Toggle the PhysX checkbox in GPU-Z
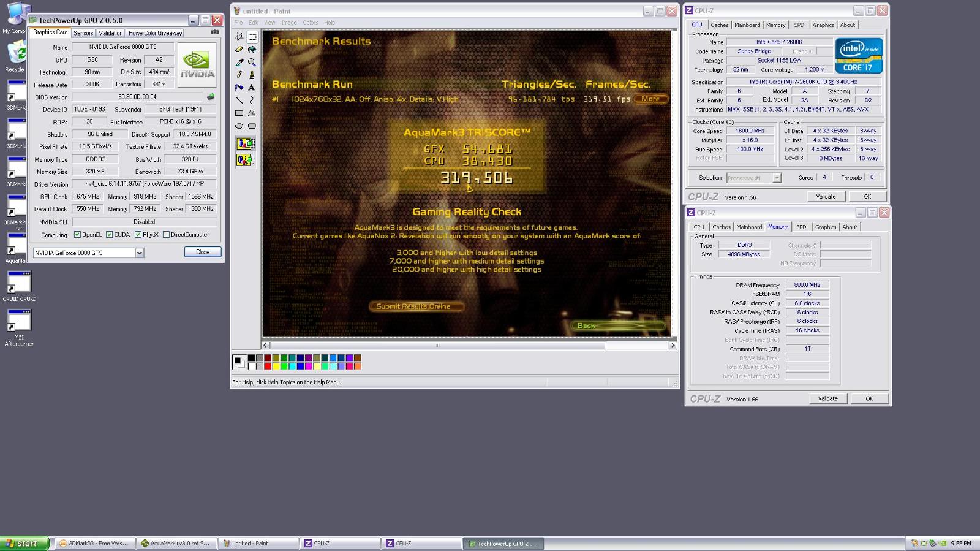Viewport: 980px width, 551px height. pos(138,235)
